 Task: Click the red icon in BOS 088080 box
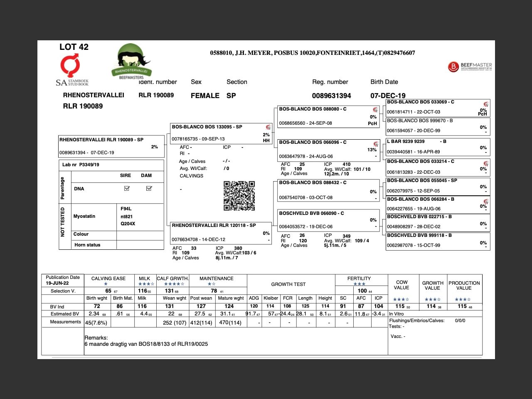pyautogui.click(x=375, y=110)
